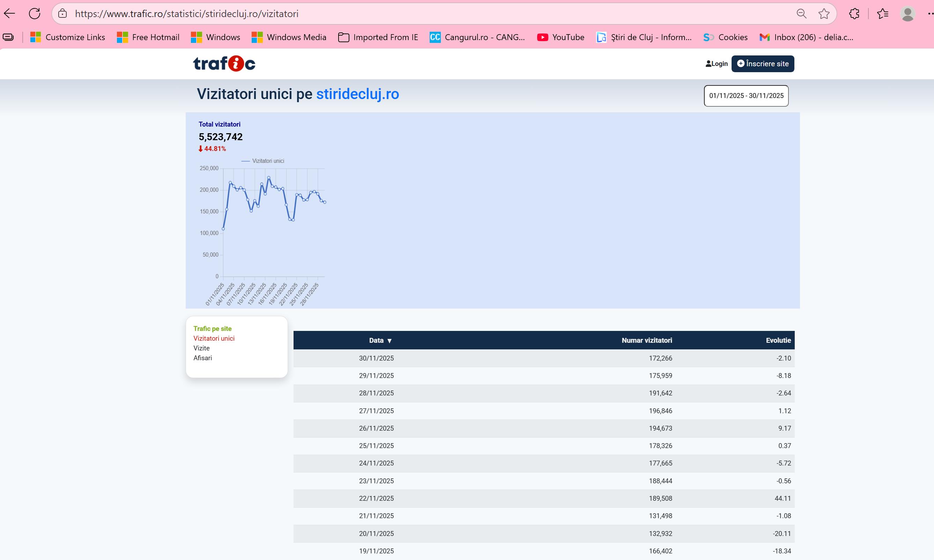Open the Imported From IE bookmarks folder
Image resolution: width=934 pixels, height=560 pixels.
click(x=378, y=37)
